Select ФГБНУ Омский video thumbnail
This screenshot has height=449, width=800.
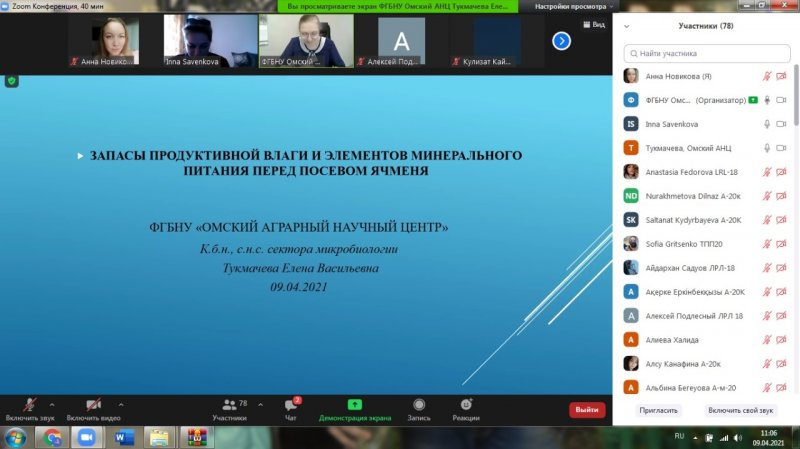[x=306, y=41]
